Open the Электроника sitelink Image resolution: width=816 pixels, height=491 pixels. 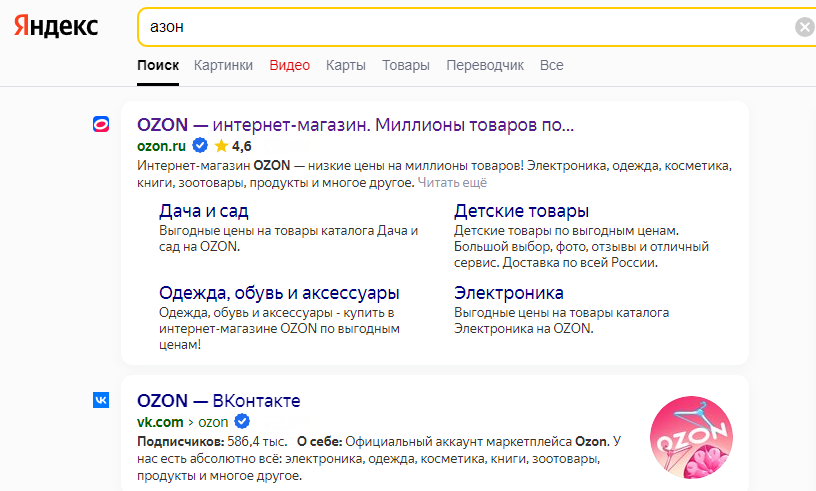pos(508,293)
